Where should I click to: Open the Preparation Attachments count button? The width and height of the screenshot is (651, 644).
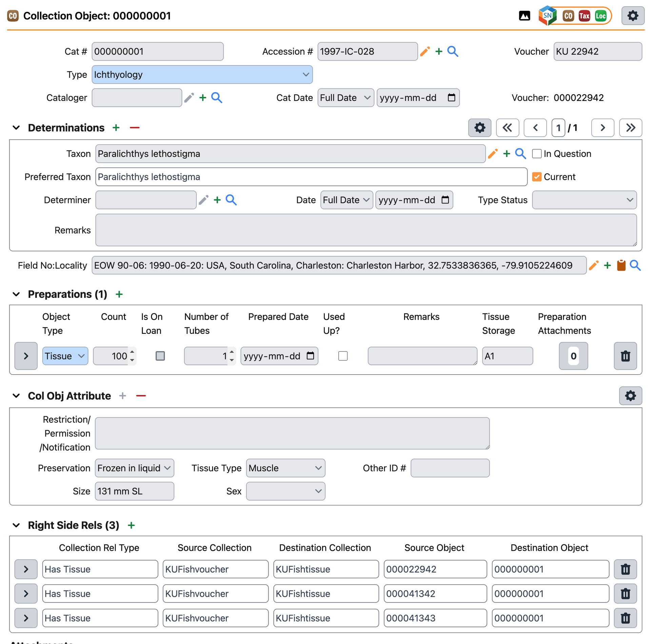[x=573, y=356]
